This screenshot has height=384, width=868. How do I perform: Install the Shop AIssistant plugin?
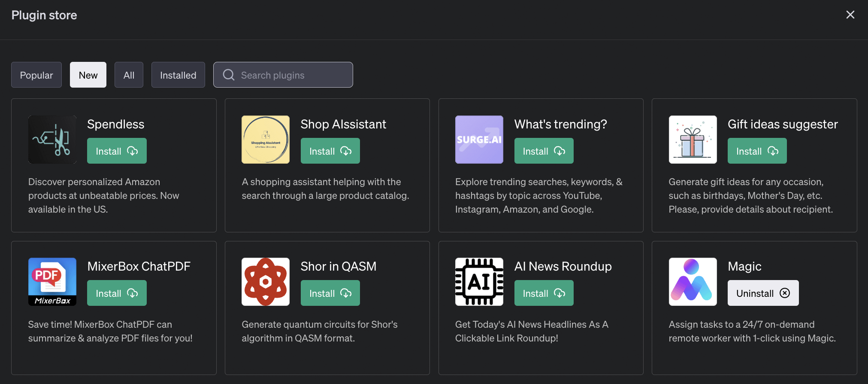(x=330, y=151)
